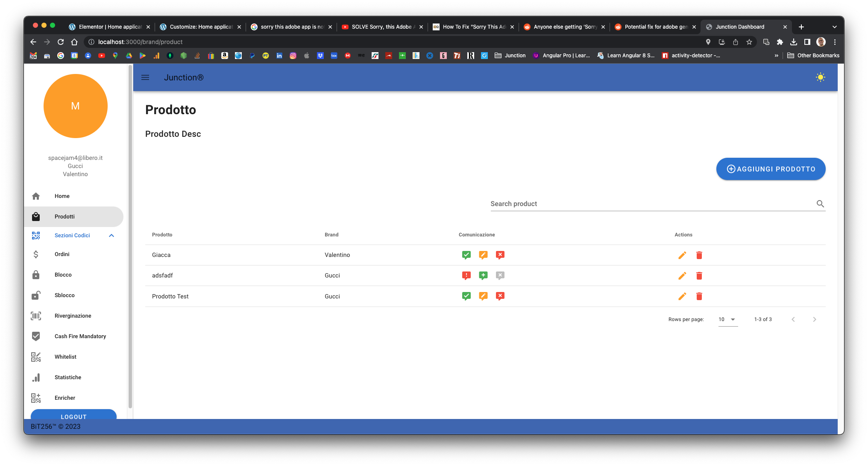The width and height of the screenshot is (868, 466).
Task: Toggle light/dark theme sun icon
Action: (820, 77)
